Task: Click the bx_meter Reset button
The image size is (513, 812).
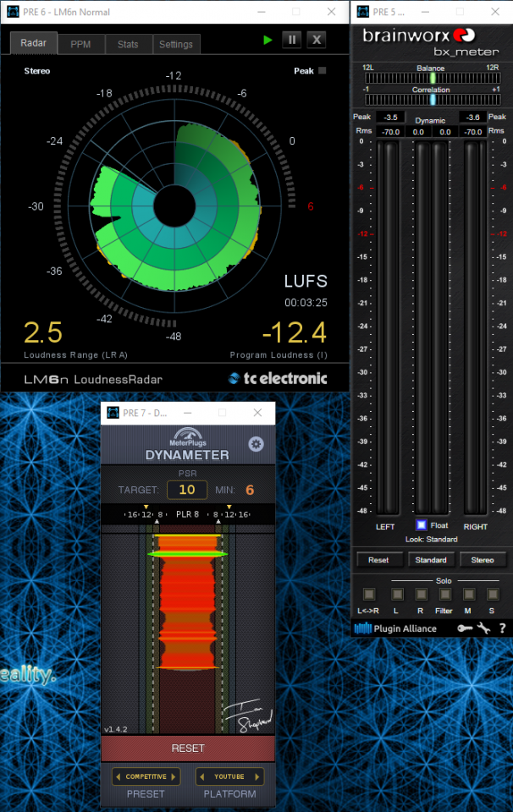Action: pyautogui.click(x=378, y=560)
